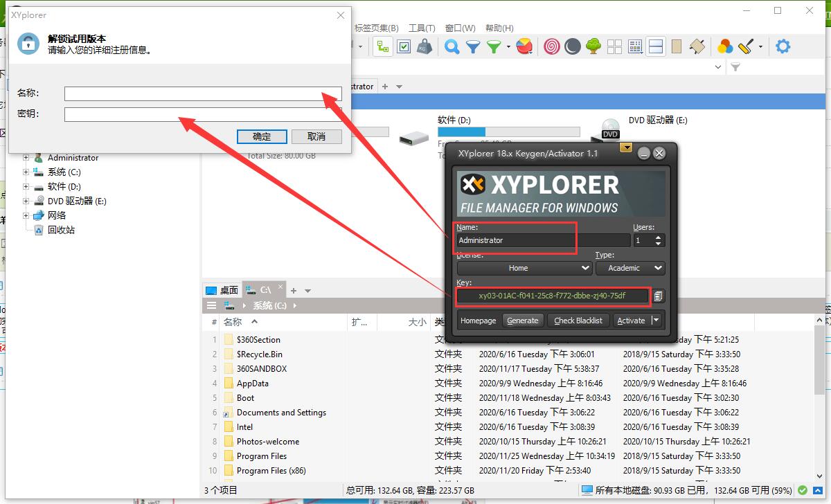Click the red spiral target icon

552,46
